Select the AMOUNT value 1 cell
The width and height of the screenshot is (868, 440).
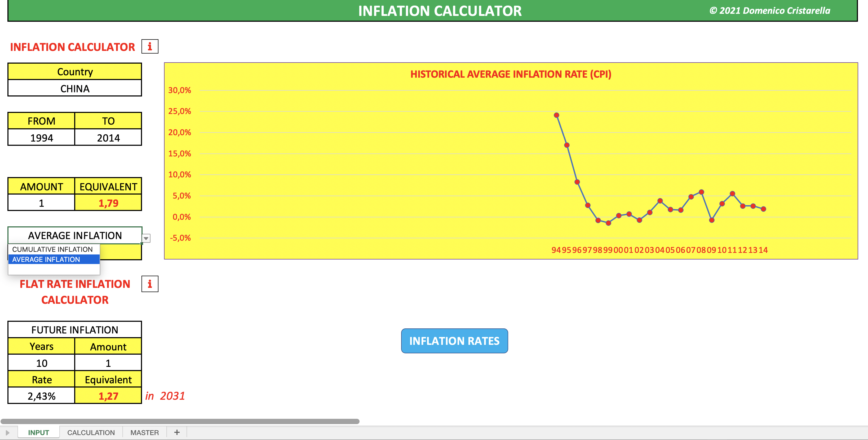point(41,203)
